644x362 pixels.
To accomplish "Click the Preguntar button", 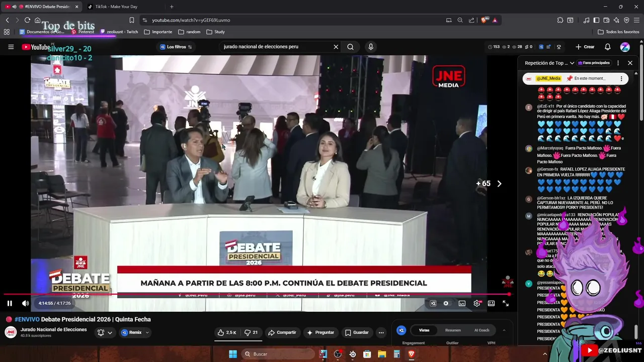I will (320, 332).
